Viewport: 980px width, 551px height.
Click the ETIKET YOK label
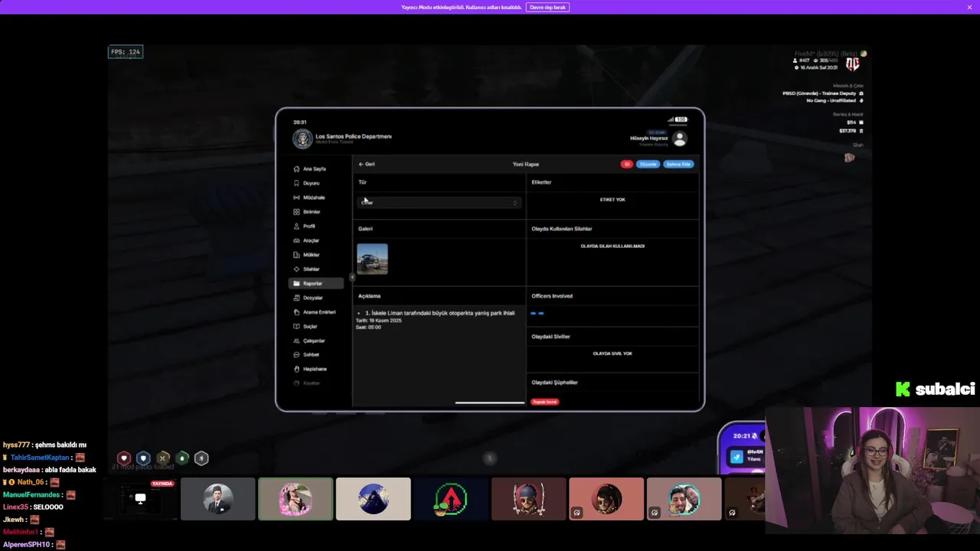tap(612, 200)
